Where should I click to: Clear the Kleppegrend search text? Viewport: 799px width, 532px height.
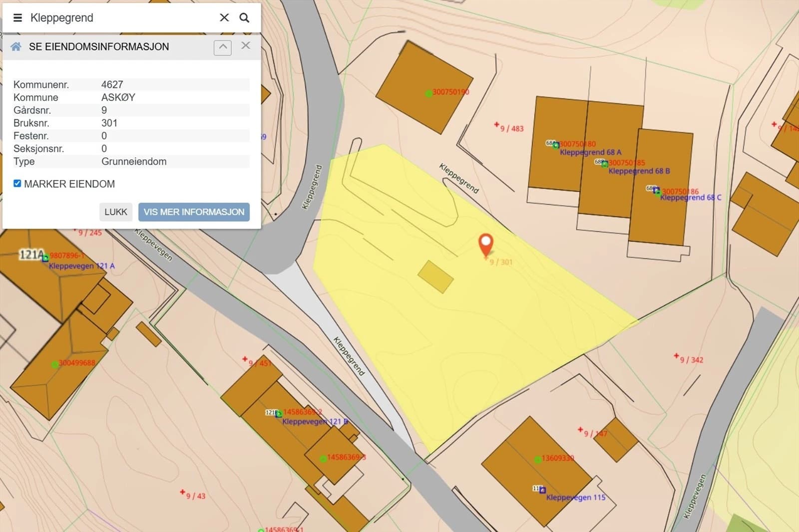point(224,18)
